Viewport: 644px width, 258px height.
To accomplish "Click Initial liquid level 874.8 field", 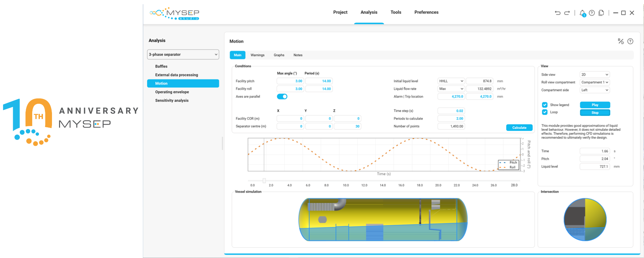I will pos(479,81).
